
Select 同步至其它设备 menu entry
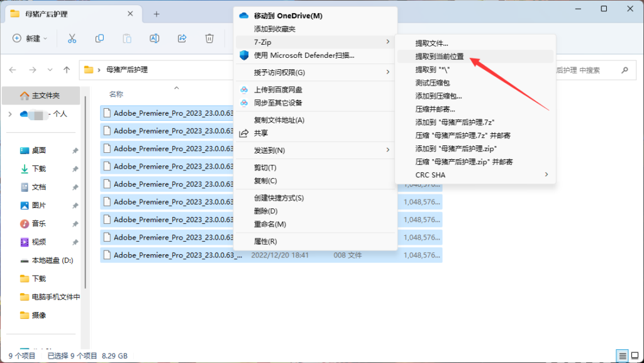click(x=315, y=103)
